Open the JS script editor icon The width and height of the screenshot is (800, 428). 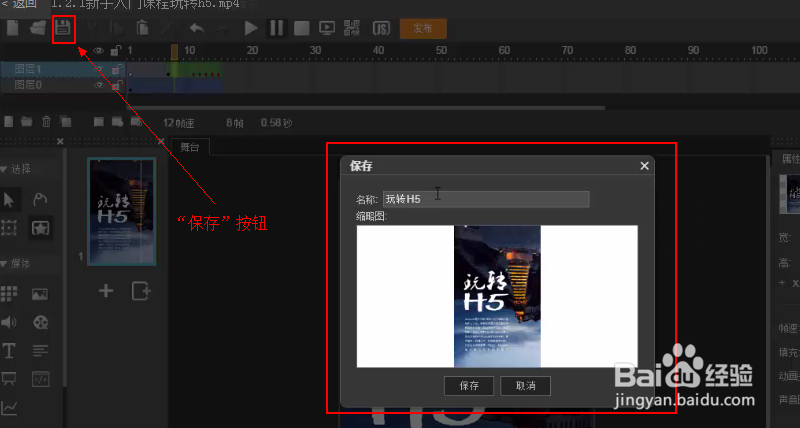tap(381, 28)
